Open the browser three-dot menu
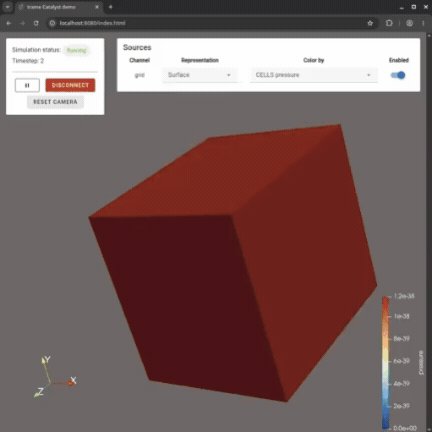 pyautogui.click(x=423, y=23)
